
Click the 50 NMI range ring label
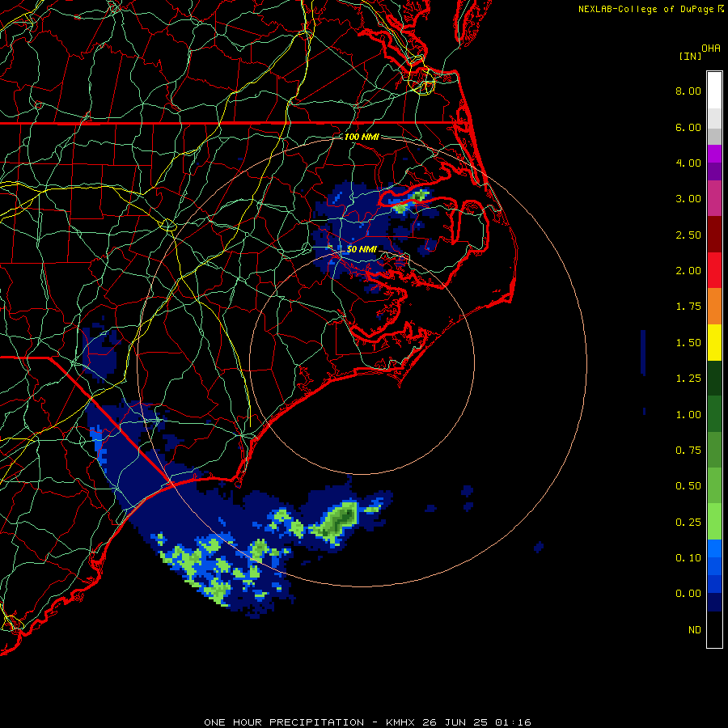(362, 249)
